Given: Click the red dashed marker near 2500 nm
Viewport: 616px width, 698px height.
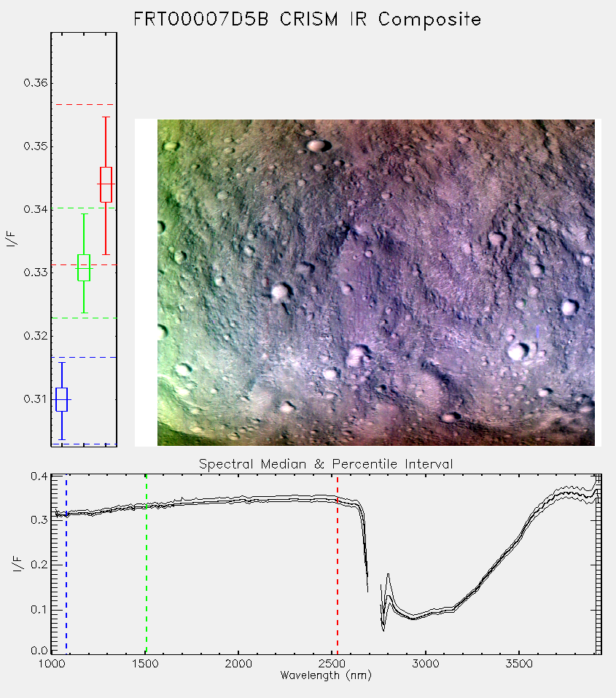Looking at the screenshot, I should pos(338,563).
